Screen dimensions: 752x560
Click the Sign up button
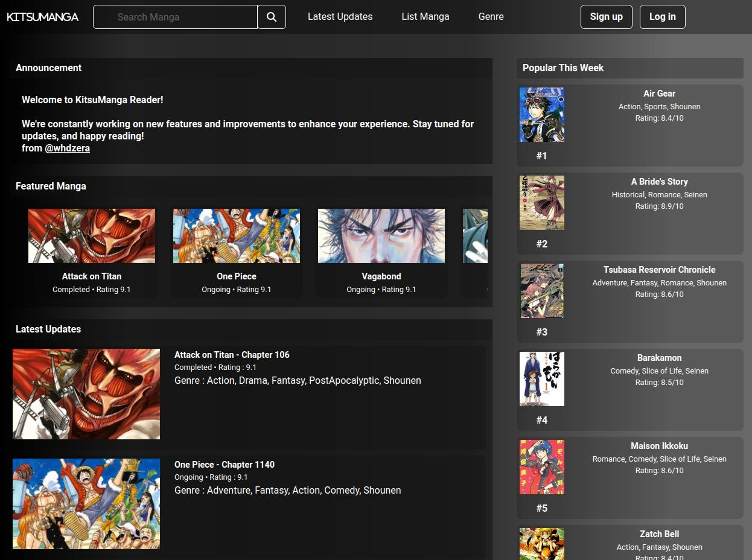(606, 17)
